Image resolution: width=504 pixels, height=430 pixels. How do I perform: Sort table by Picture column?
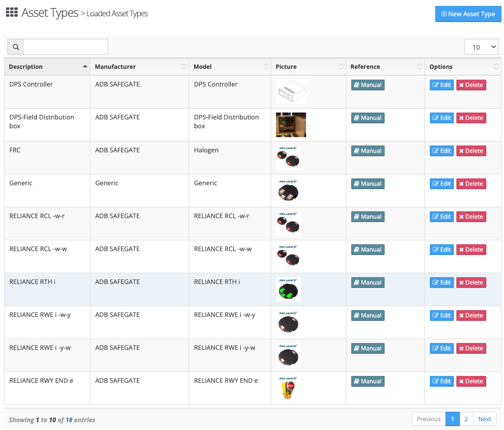(308, 66)
